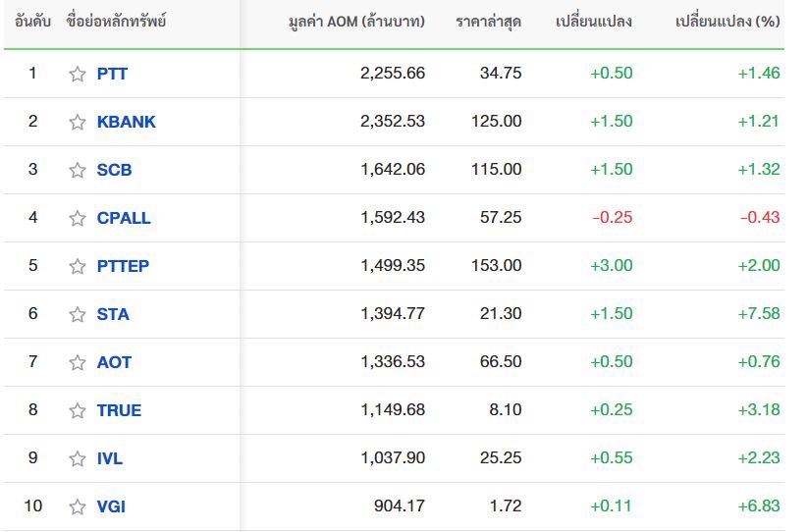Image resolution: width=809 pixels, height=532 pixels.
Task: Open the PTT stock link
Action: 112,74
